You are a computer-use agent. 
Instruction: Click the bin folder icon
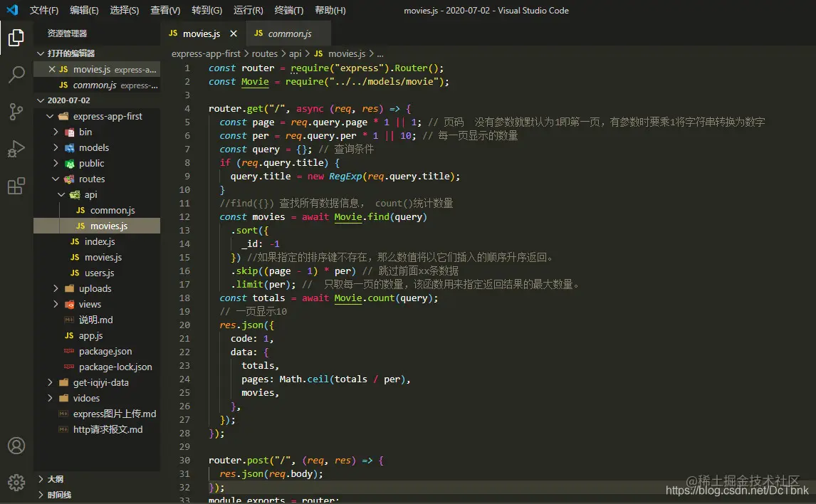69,132
